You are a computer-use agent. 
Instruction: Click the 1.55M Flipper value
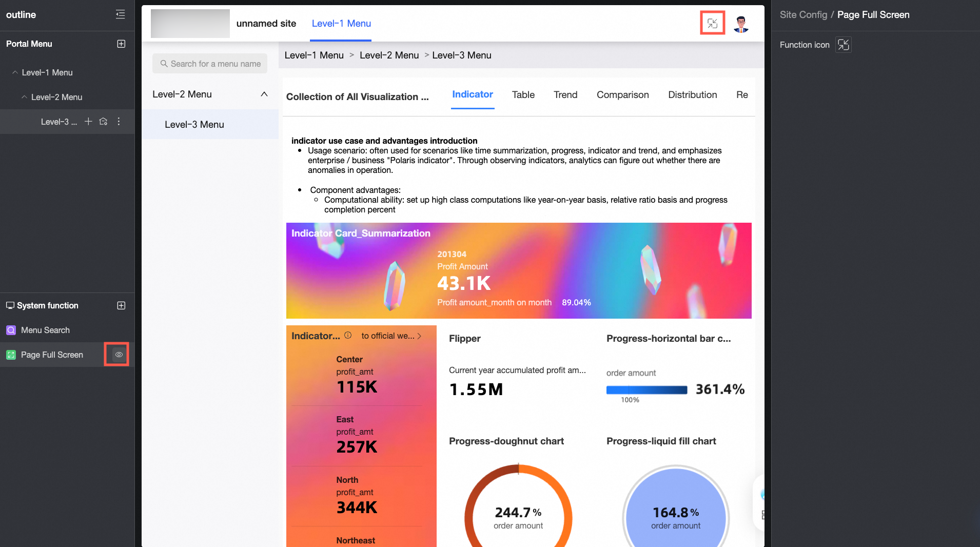tap(476, 389)
